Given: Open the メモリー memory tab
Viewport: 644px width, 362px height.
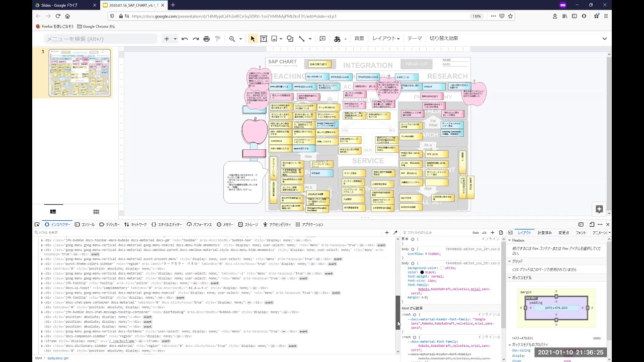Looking at the screenshot, I should 225,225.
